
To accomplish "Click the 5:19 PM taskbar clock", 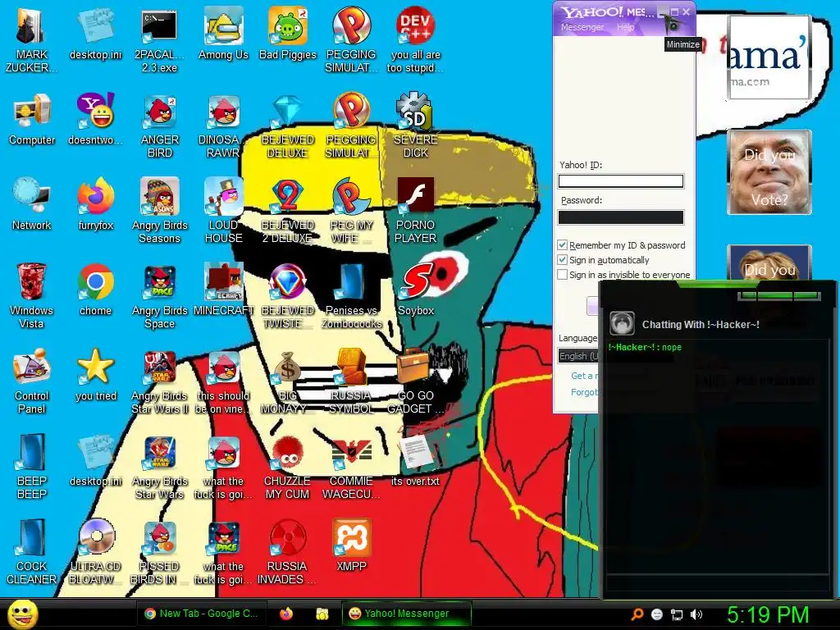I will (767, 614).
